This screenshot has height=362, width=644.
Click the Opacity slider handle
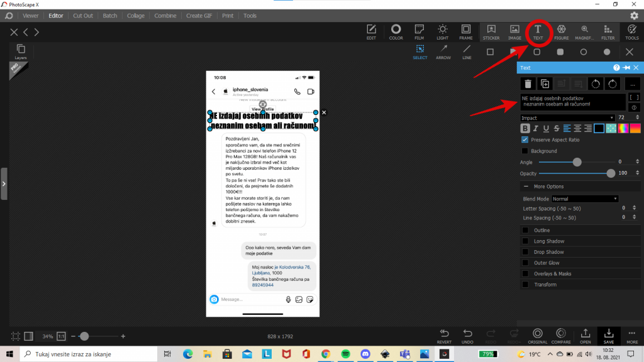coord(610,173)
